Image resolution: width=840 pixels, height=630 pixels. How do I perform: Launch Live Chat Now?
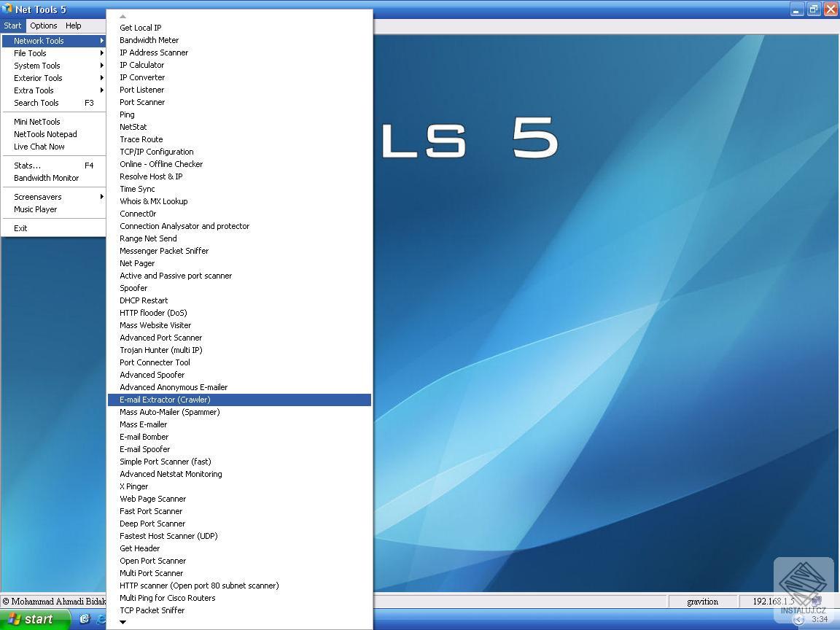click(x=53, y=147)
